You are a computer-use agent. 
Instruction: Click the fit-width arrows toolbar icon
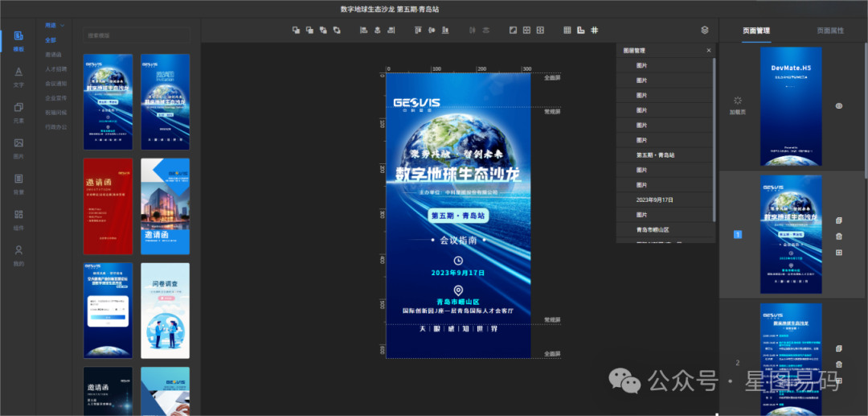(x=526, y=30)
